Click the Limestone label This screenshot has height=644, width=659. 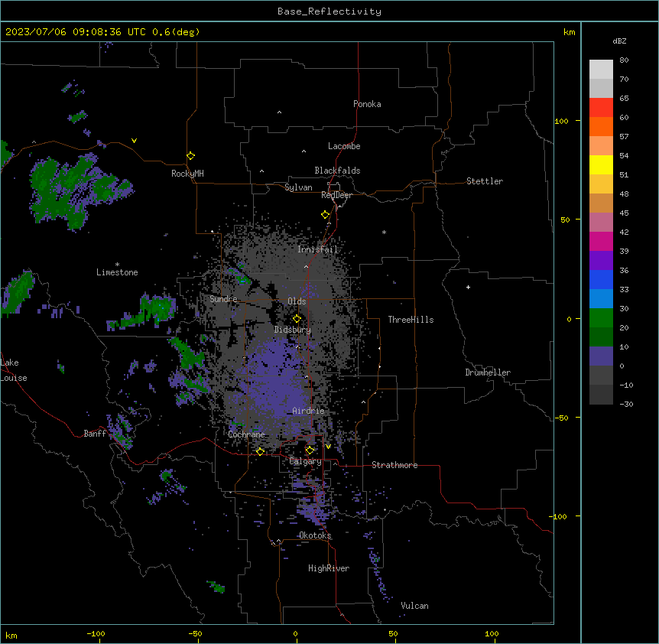[117, 272]
